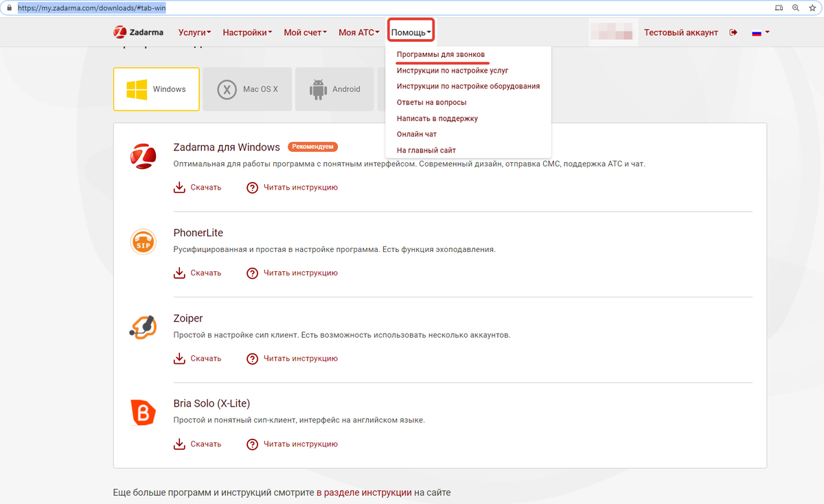Click the Bria Solo app icon
The width and height of the screenshot is (824, 504).
(144, 413)
